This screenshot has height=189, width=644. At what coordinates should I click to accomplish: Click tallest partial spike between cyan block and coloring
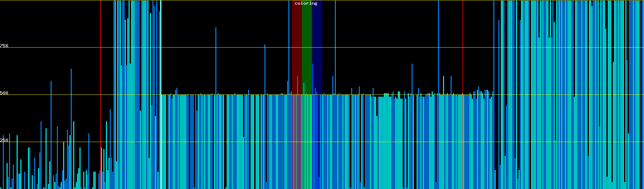(216, 28)
